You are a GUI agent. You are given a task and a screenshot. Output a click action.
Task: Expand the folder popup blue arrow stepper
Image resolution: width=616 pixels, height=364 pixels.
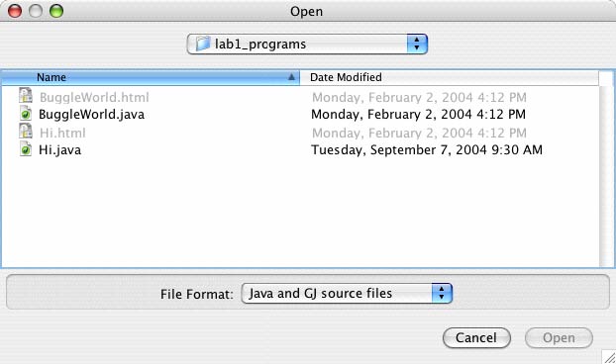click(x=417, y=44)
